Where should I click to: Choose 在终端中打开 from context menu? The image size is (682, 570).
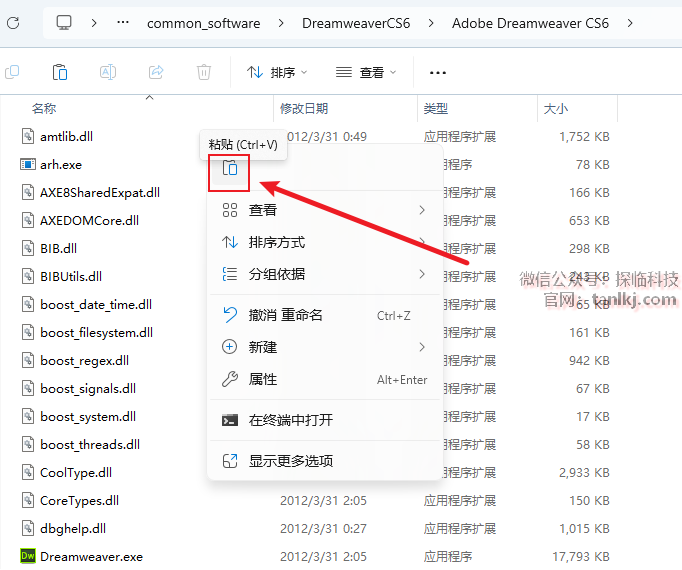[325, 420]
